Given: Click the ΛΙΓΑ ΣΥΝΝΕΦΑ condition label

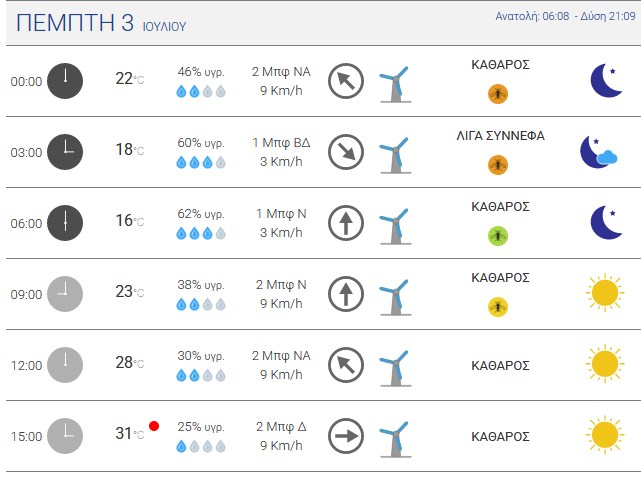Looking at the screenshot, I should point(500,136).
